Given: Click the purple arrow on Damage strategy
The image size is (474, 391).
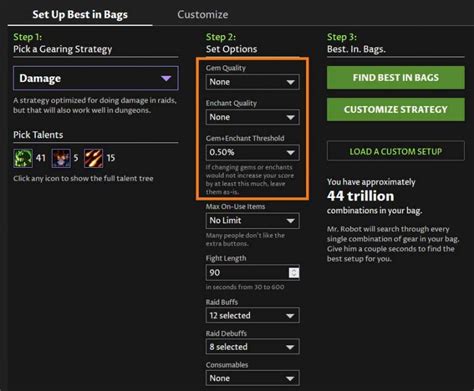Looking at the screenshot, I should pos(166,78).
